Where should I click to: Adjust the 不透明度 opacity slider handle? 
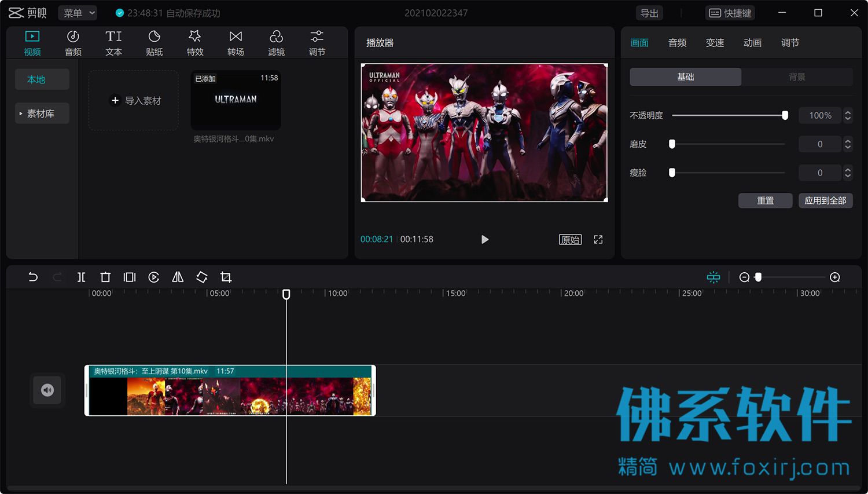tap(785, 115)
